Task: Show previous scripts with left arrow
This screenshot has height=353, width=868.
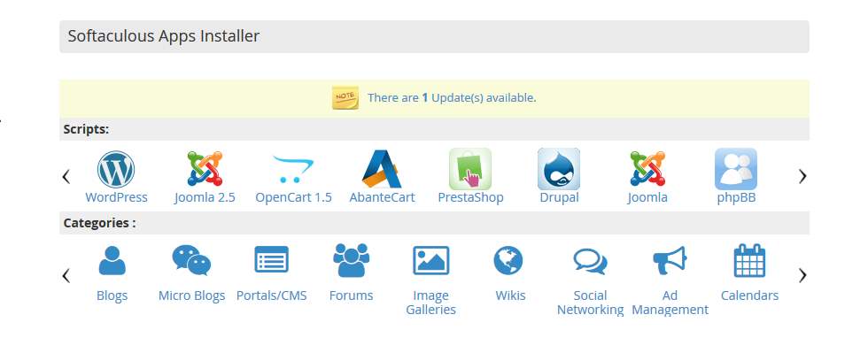Action: click(66, 177)
